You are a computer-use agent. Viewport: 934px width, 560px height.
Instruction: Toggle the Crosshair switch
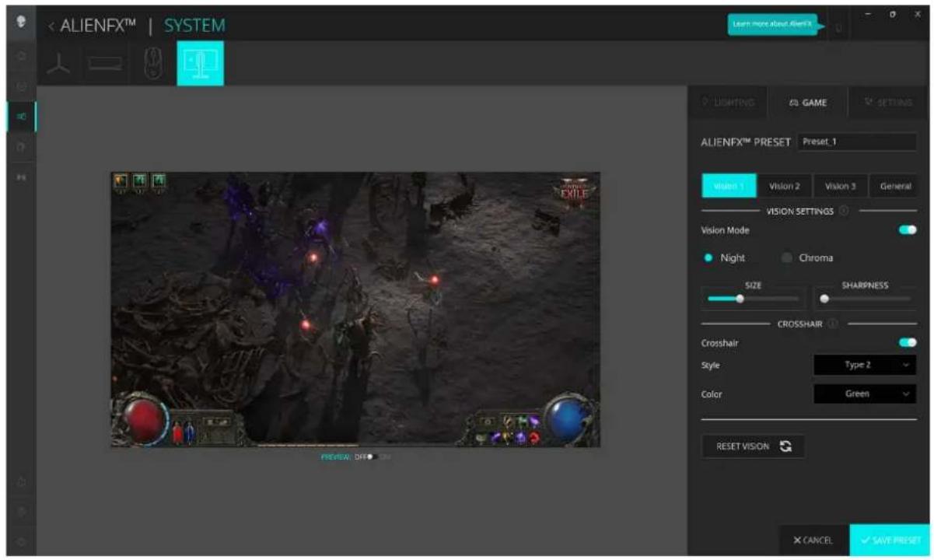(x=907, y=342)
